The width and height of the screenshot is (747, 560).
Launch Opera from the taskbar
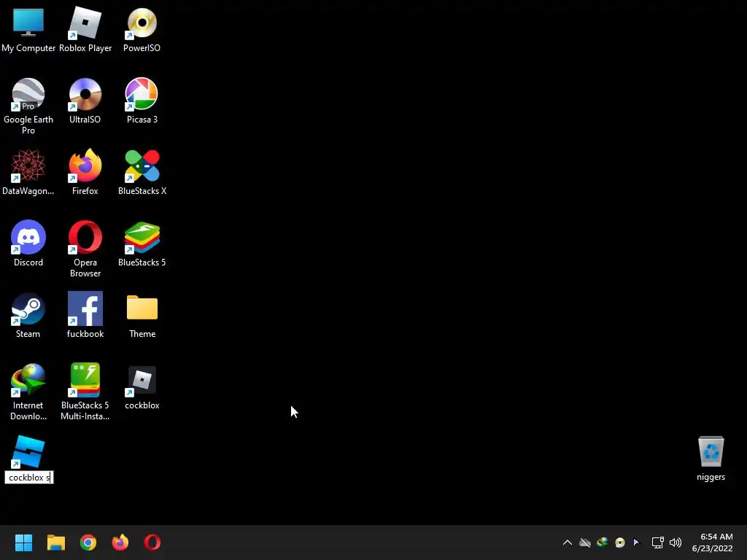pyautogui.click(x=152, y=542)
